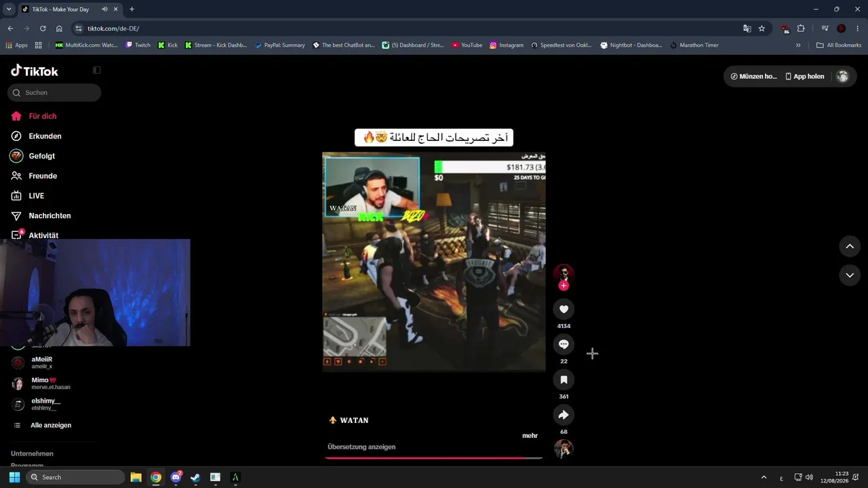The width and height of the screenshot is (868, 488).
Task: Open the volume control in the tray
Action: click(x=809, y=477)
